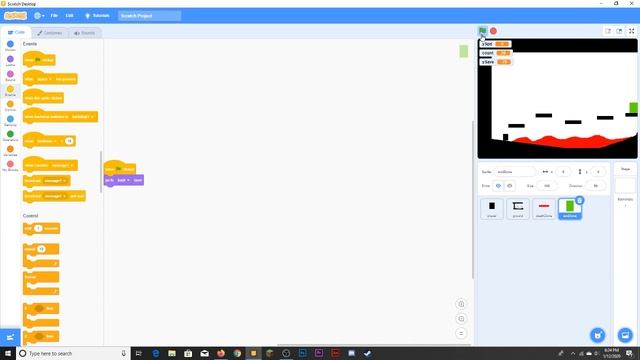
Task: Enter full screen stage mode
Action: pos(631,31)
